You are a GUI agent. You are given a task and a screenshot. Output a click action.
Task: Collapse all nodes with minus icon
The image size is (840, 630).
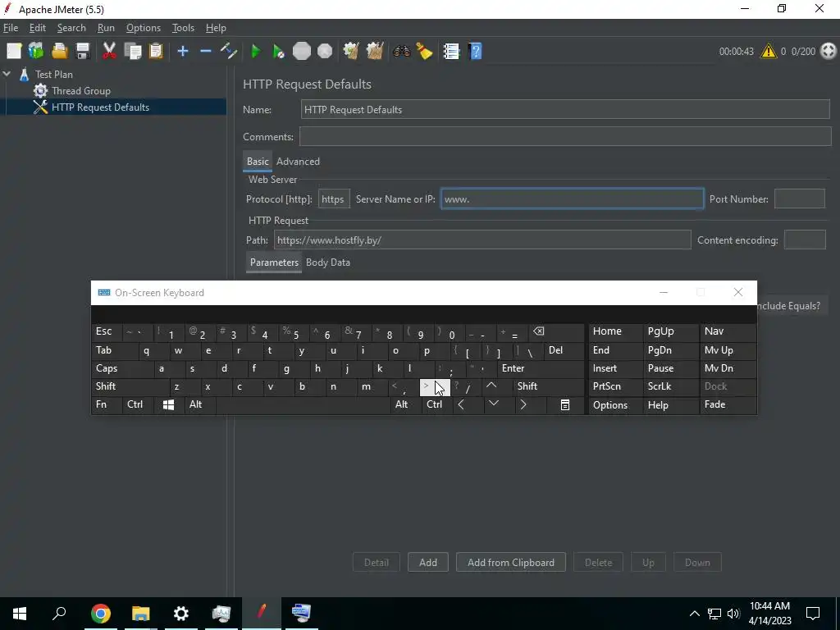click(206, 51)
